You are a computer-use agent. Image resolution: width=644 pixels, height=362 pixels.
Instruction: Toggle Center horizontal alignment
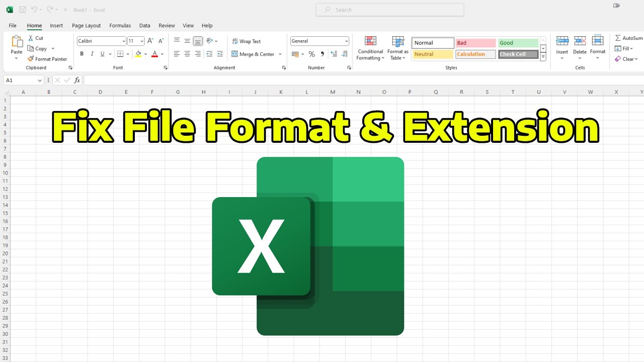tap(187, 54)
